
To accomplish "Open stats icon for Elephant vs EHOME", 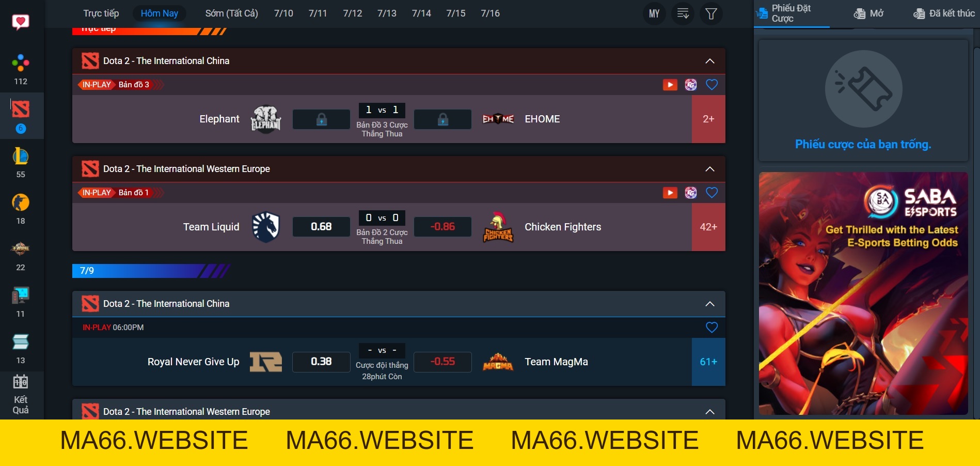I will coord(691,85).
